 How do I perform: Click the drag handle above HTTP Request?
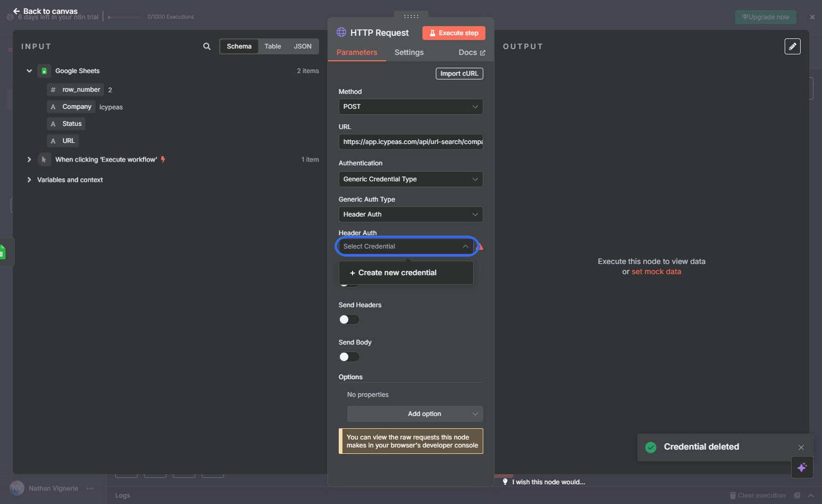pyautogui.click(x=411, y=17)
